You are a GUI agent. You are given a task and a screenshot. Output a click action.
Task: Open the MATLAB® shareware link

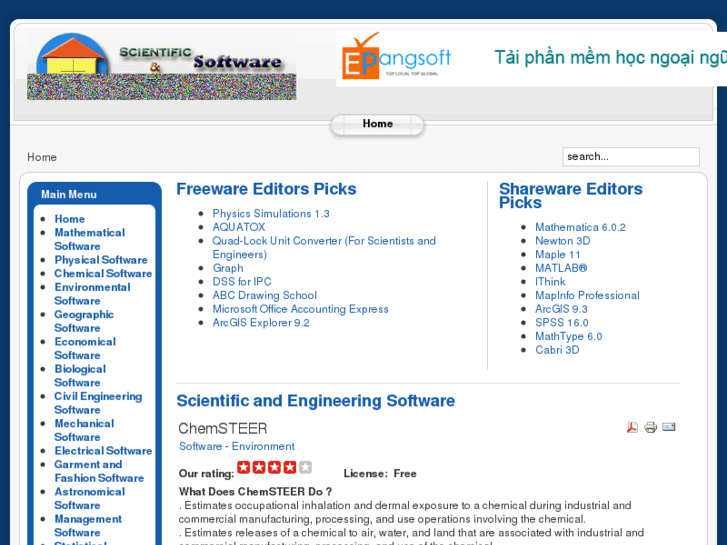click(561, 268)
